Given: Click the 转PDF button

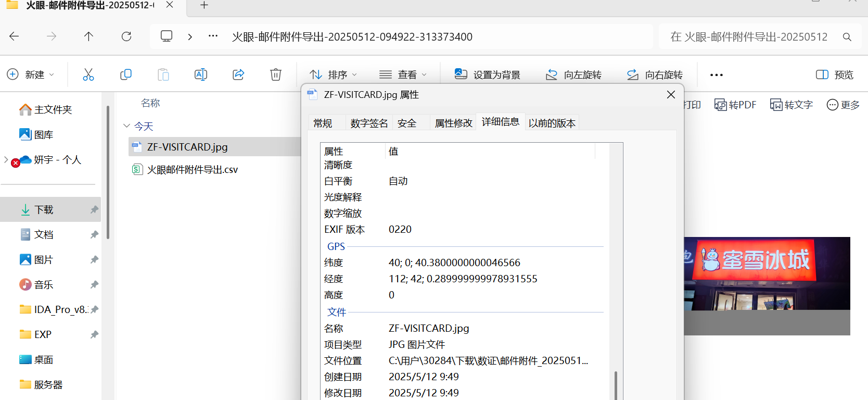Looking at the screenshot, I should [735, 105].
